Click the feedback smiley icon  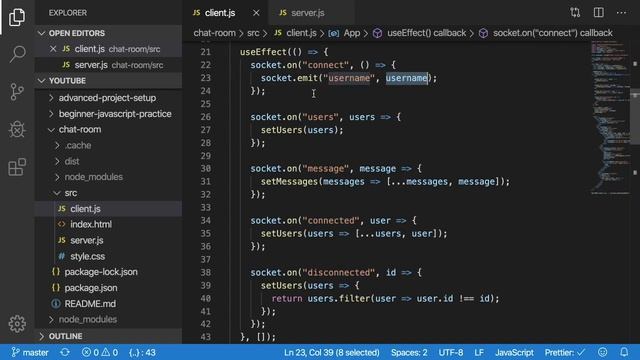click(x=602, y=352)
